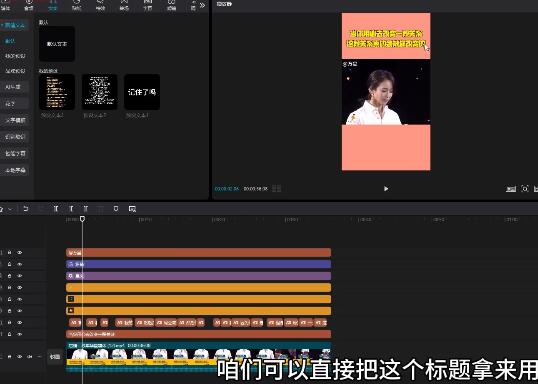The height and width of the screenshot is (384, 538).
Task: Expand more tabs with double chevron arrow
Action: coord(202,5)
